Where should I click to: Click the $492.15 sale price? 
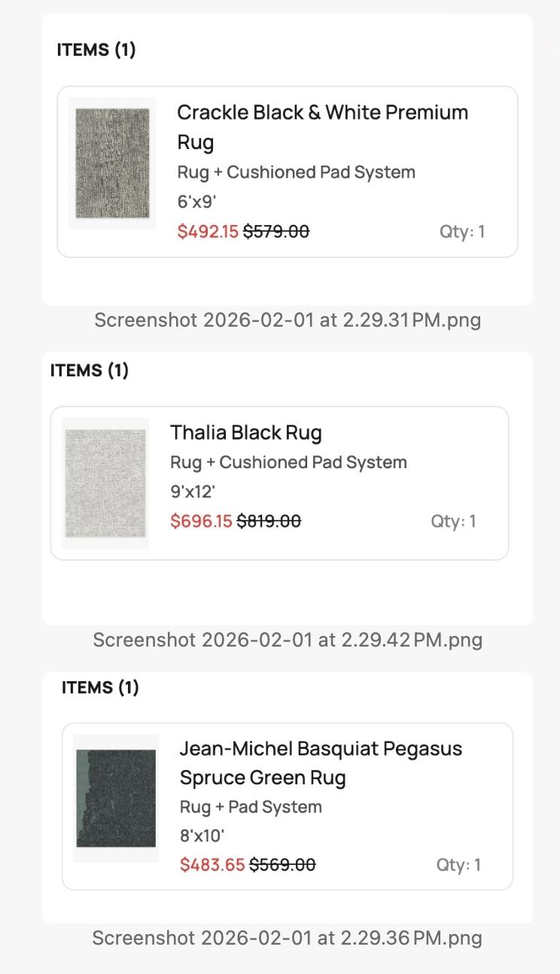click(x=207, y=231)
